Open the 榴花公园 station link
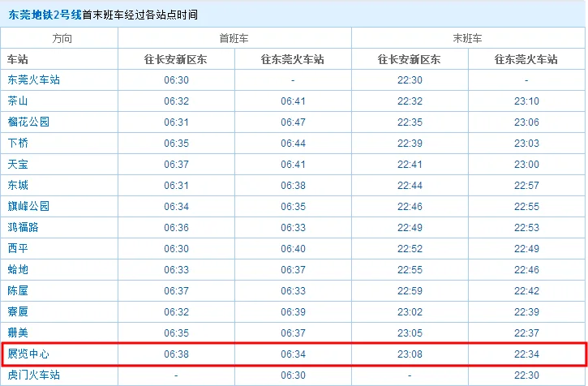588x386 pixels. [x=28, y=122]
